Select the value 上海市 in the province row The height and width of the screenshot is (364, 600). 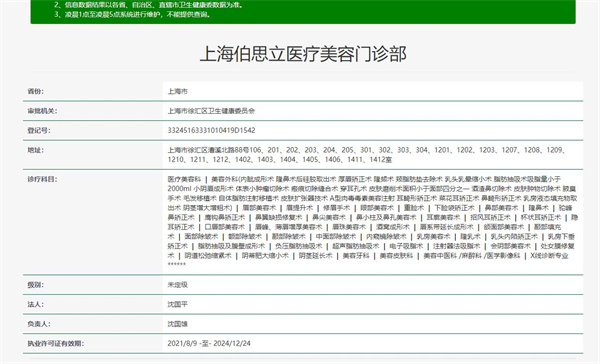tap(178, 91)
